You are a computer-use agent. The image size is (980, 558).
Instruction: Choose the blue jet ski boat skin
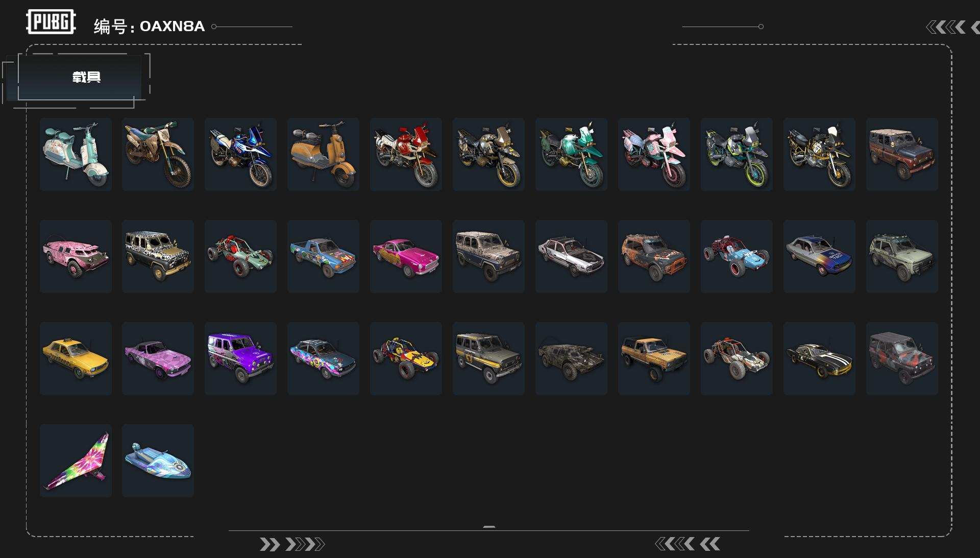[x=158, y=460]
